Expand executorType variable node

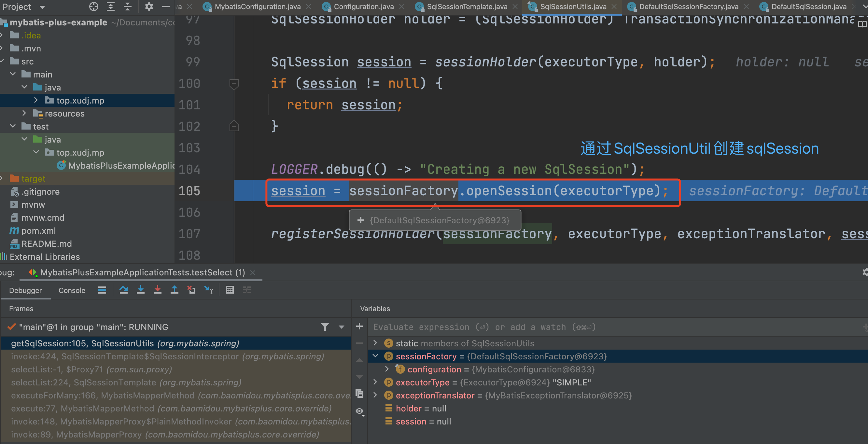[375, 382]
